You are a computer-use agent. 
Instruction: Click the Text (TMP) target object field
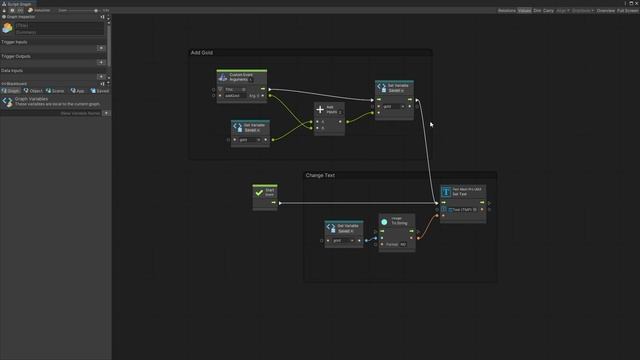click(462, 210)
